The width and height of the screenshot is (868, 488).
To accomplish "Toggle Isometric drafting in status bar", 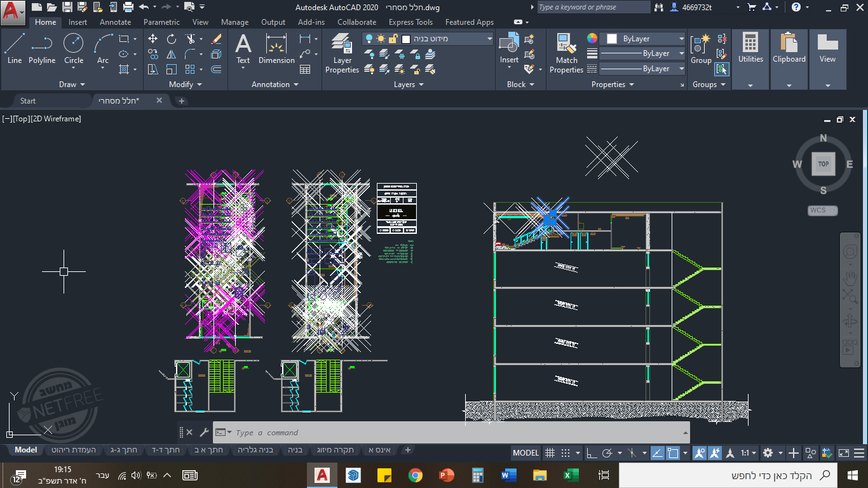I will click(631, 453).
